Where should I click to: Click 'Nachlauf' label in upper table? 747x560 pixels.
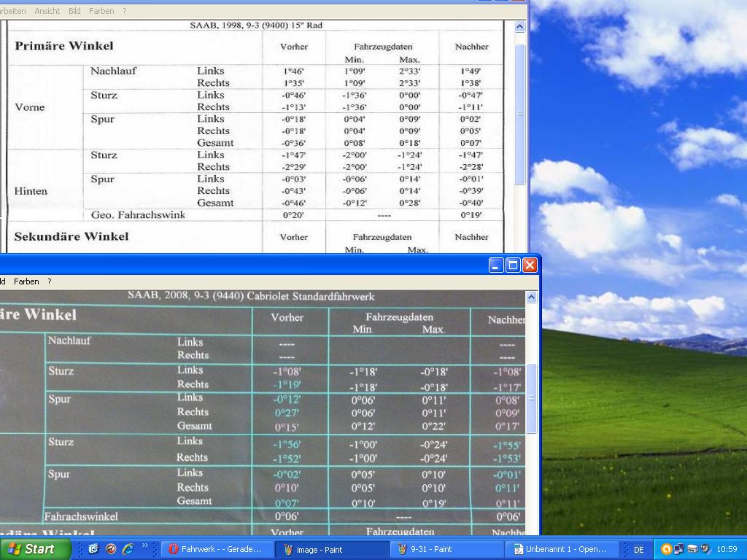(113, 71)
